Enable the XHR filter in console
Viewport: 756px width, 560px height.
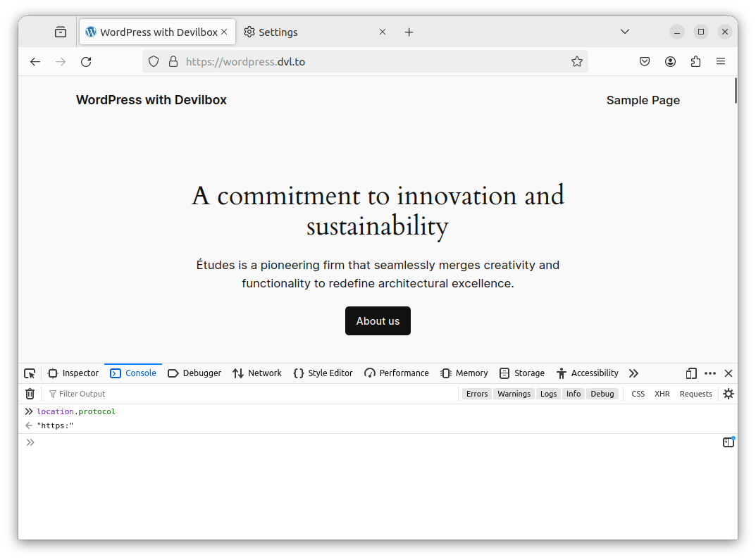(x=662, y=394)
